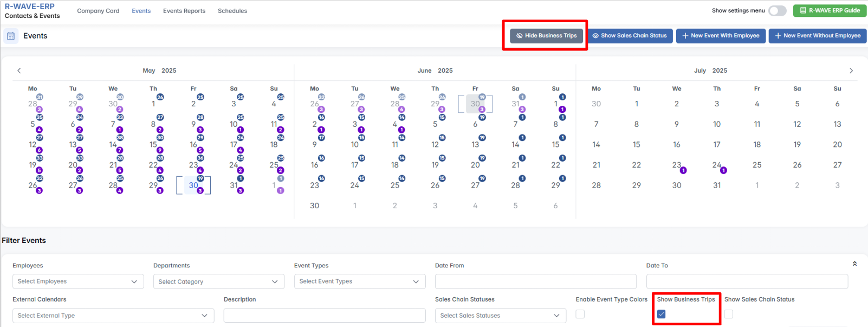Click the event count badge on July 23
The width and height of the screenshot is (868, 327).
683,170
